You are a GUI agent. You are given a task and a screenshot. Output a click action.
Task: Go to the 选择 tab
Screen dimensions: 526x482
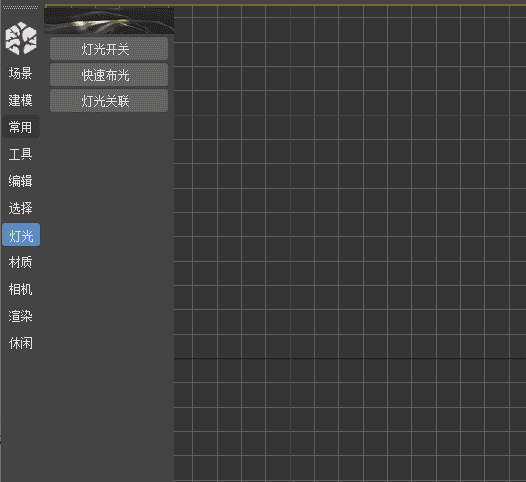tap(20, 208)
